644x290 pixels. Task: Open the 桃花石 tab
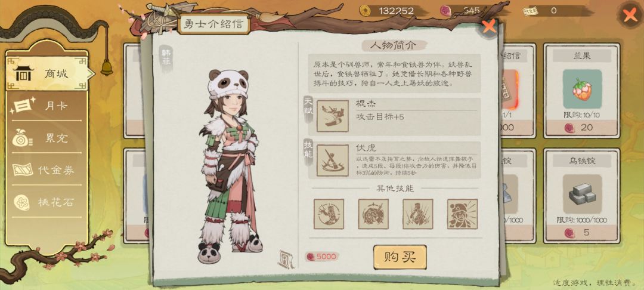click(48, 202)
